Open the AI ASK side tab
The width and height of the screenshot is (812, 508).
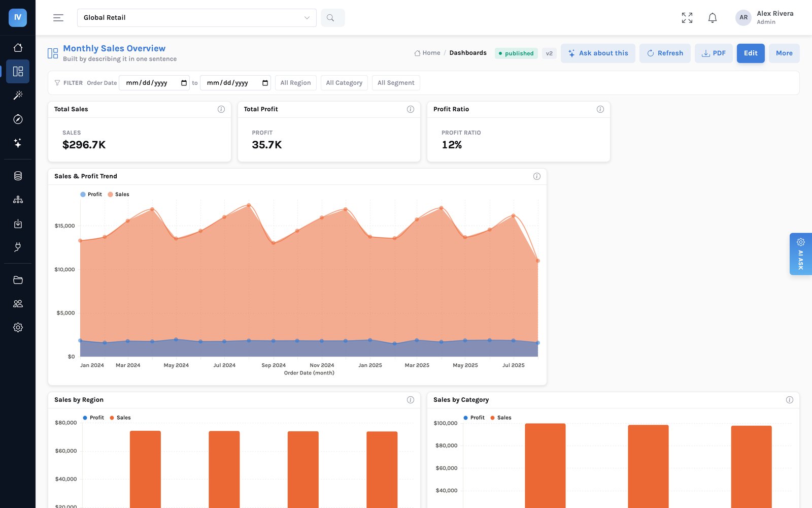click(x=801, y=254)
